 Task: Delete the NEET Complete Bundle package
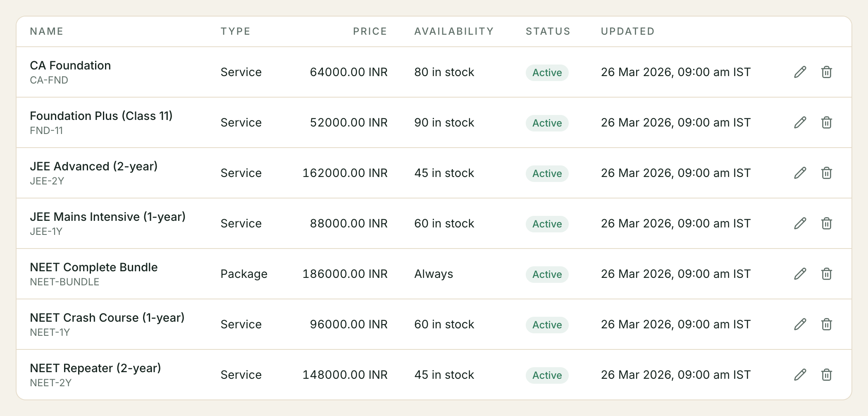click(827, 274)
